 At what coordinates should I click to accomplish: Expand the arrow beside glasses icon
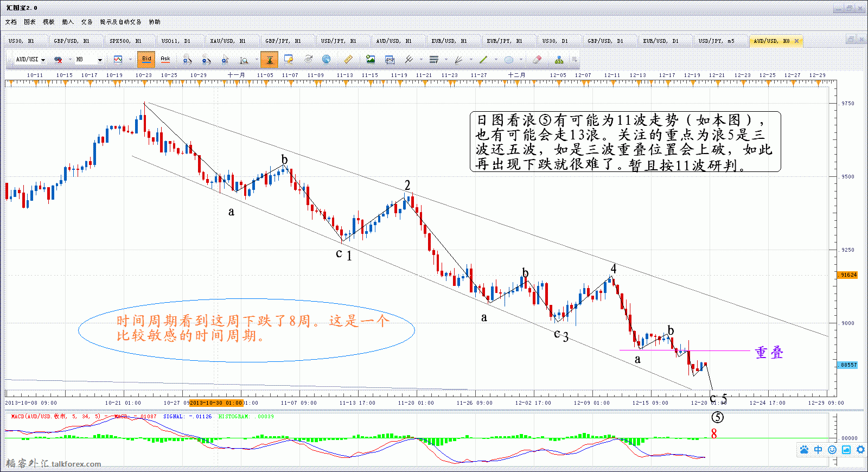[x=70, y=59]
